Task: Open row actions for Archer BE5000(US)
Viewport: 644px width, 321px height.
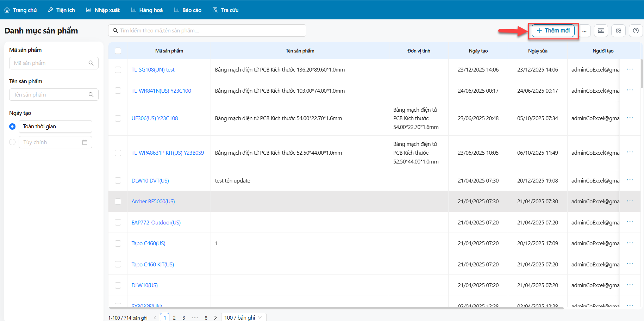Action: [630, 201]
